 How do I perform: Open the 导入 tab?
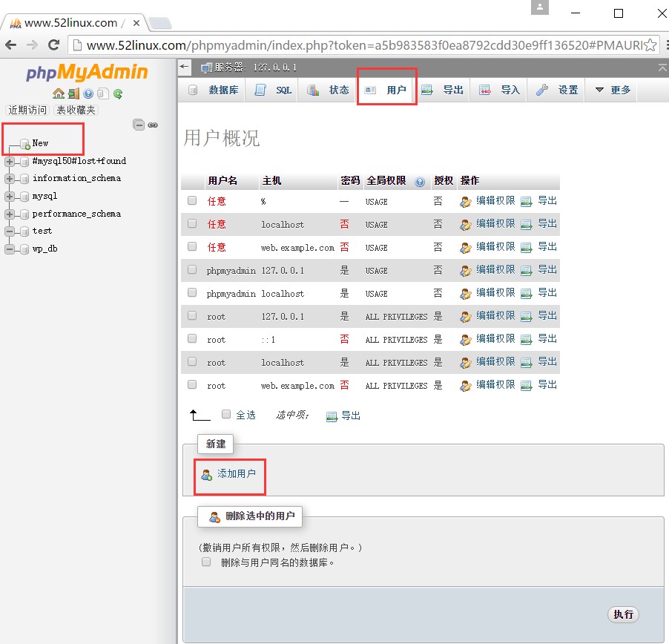[499, 90]
